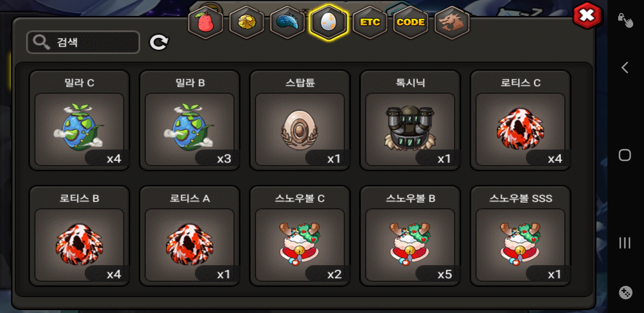The width and height of the screenshot is (644, 313).
Task: Switch to the gold nugget tab
Action: pos(247,22)
